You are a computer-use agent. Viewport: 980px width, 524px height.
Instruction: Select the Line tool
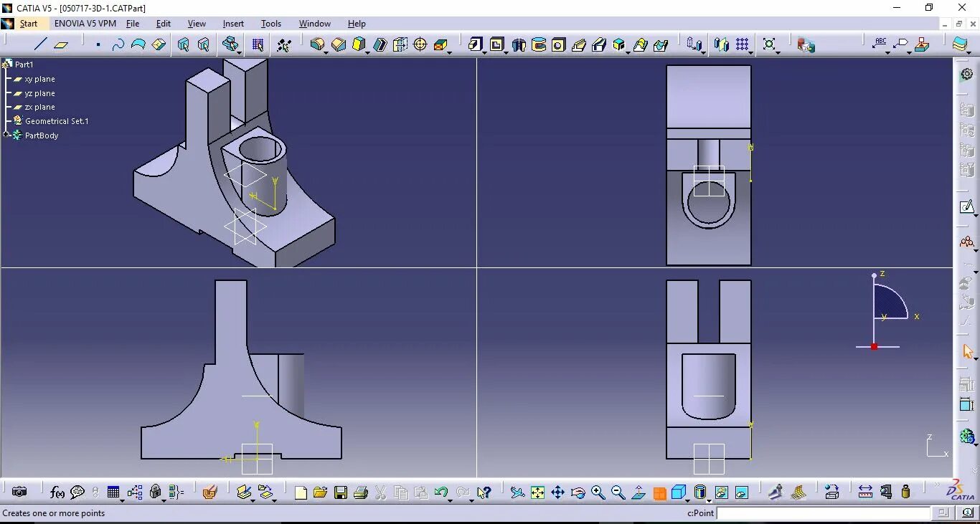coord(40,44)
